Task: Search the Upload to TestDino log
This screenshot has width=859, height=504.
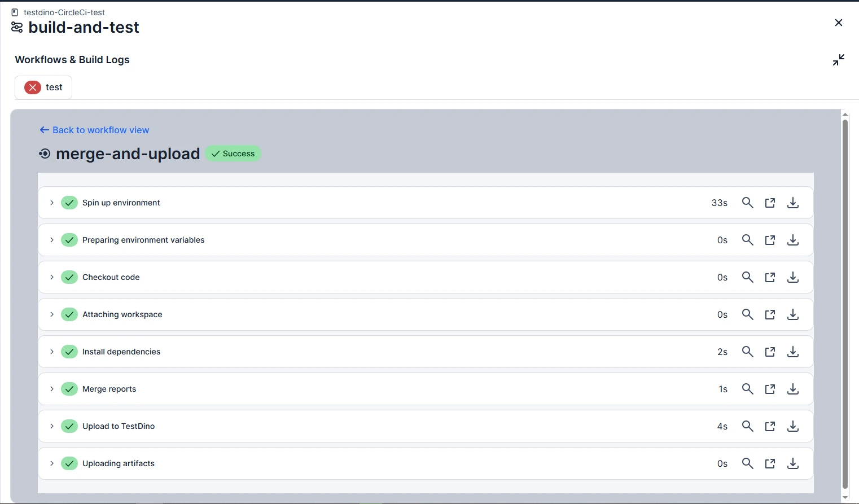Action: [x=747, y=426]
